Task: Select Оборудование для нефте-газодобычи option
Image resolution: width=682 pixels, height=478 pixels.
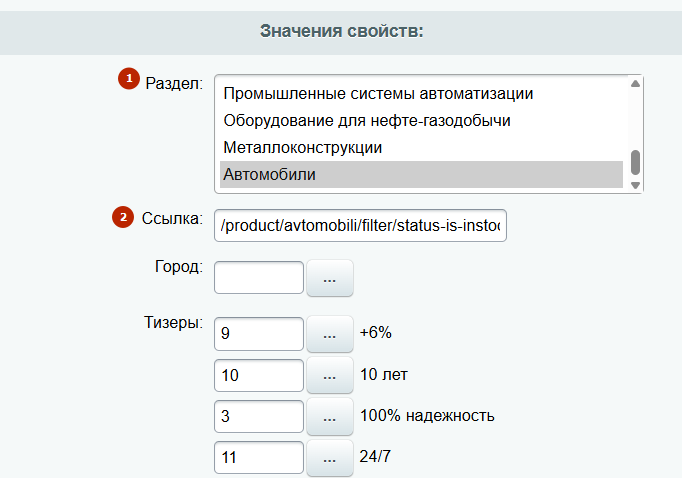Action: (367, 121)
